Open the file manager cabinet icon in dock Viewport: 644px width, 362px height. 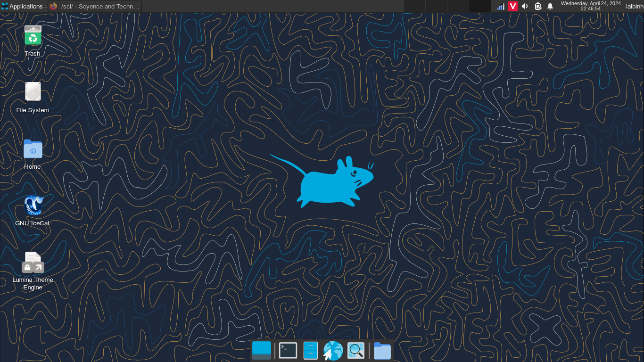point(311,351)
